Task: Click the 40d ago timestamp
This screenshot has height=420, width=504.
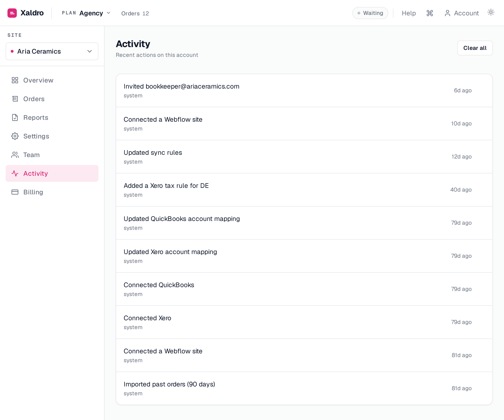Action: tap(461, 190)
